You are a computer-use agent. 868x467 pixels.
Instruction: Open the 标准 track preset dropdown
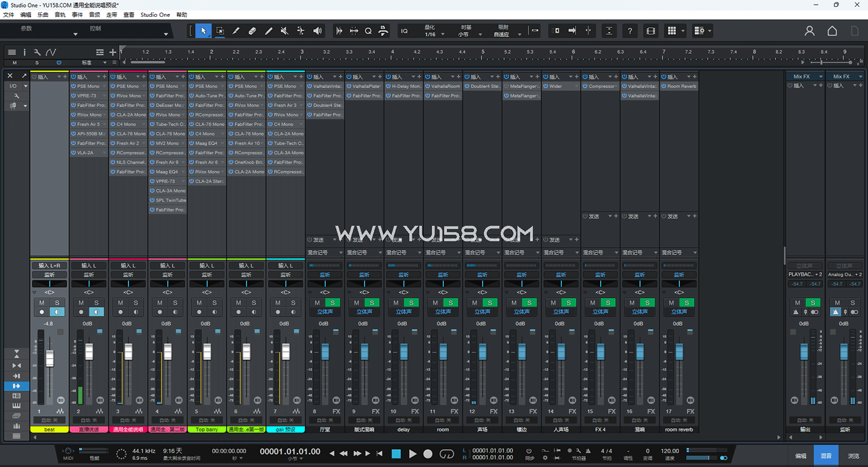pyautogui.click(x=94, y=62)
